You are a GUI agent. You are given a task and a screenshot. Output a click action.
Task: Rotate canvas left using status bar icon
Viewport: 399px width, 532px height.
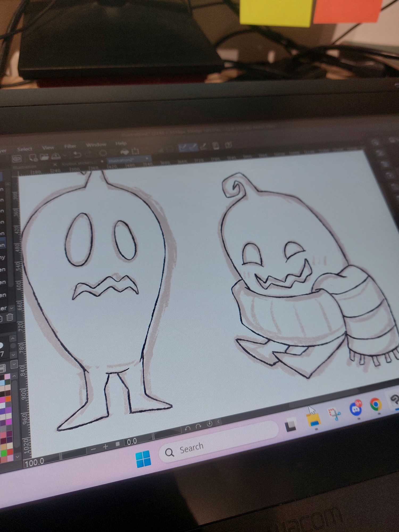click(188, 428)
